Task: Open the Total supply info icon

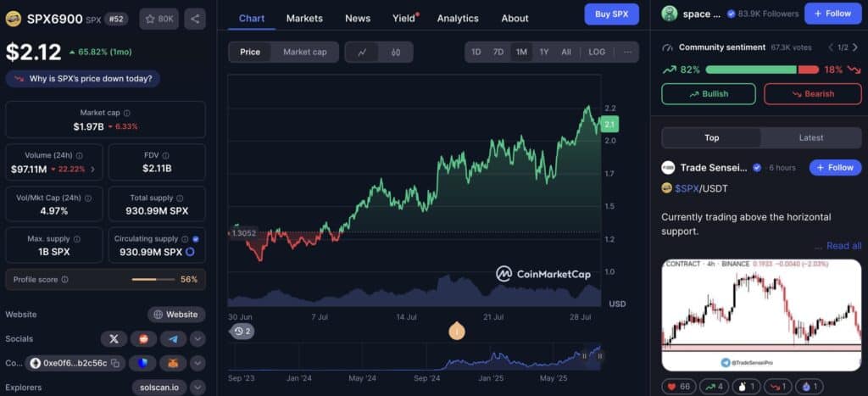Action: click(180, 198)
